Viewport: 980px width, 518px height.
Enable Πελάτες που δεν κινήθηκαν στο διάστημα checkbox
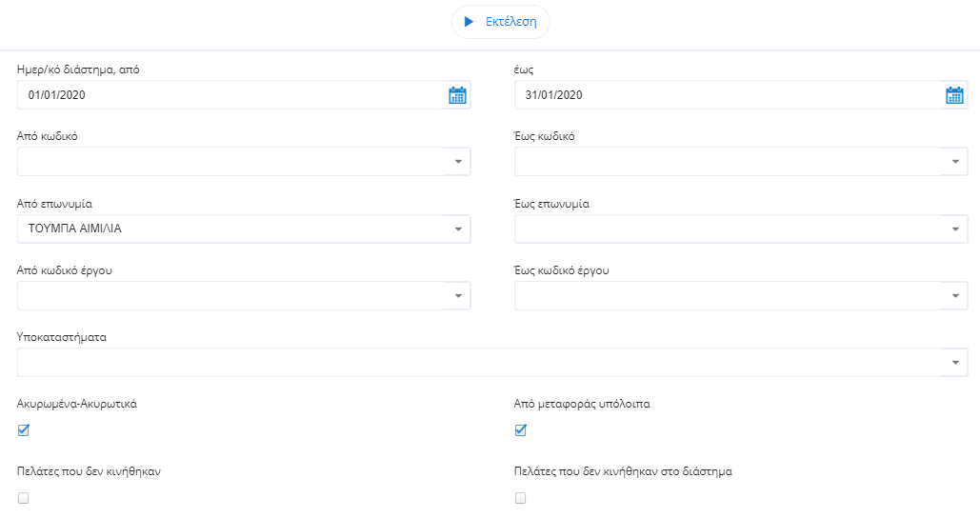pyautogui.click(x=521, y=497)
